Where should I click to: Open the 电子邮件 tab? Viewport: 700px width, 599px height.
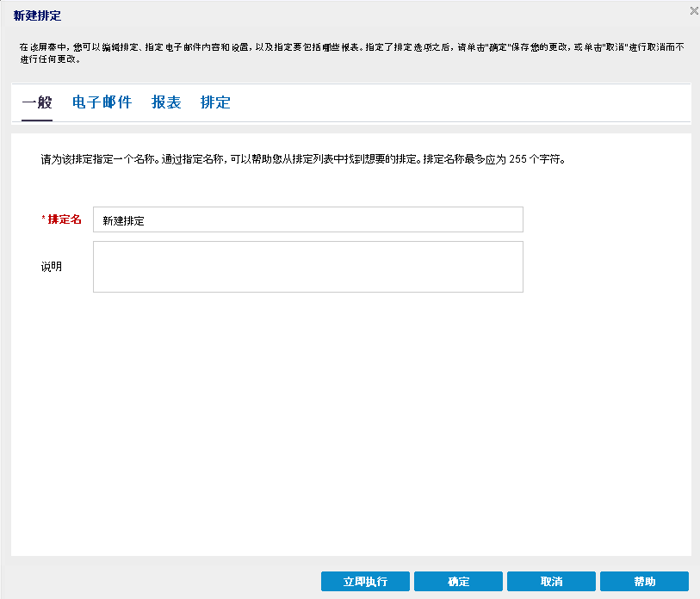tap(102, 102)
